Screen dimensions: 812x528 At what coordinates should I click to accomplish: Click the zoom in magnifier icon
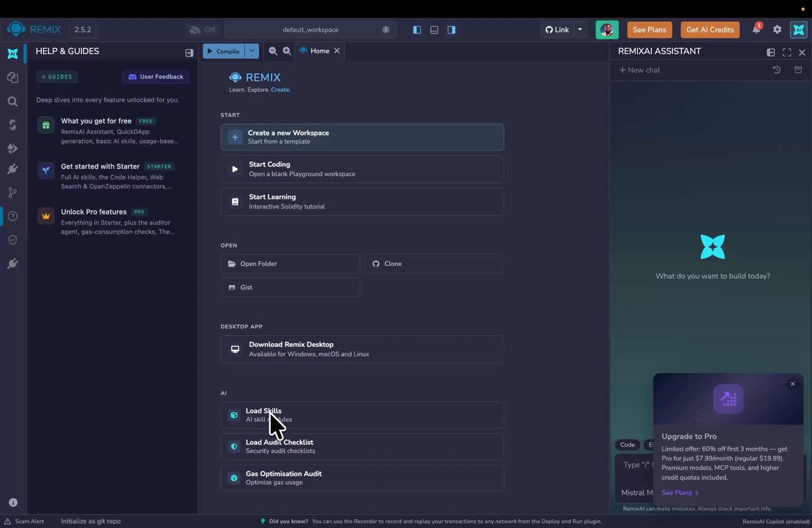tap(287, 51)
